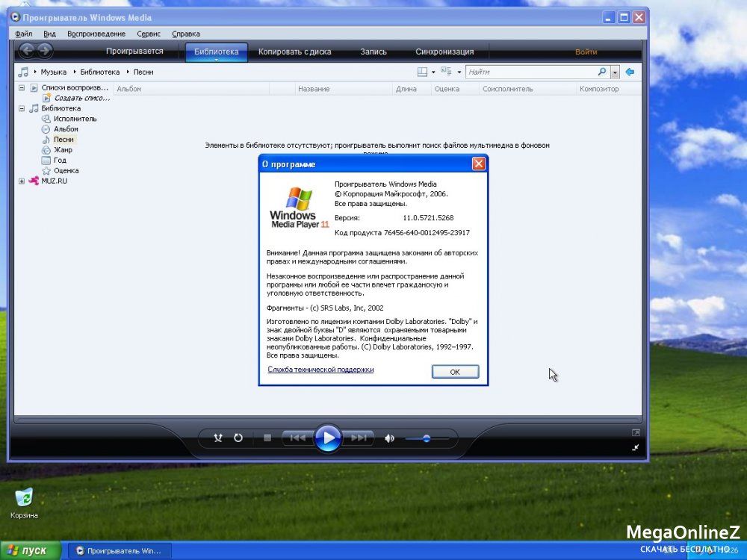Viewport: 747px width, 560px height.
Task: Switch to the Библиотека tab
Action: 217,52
